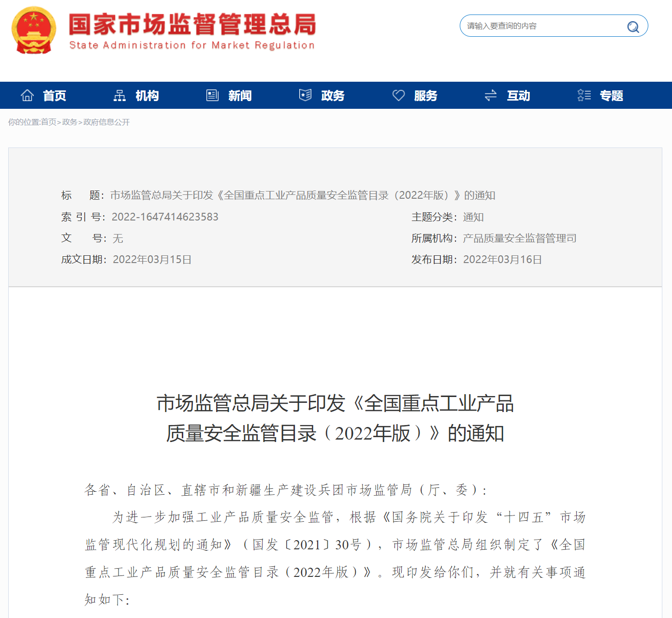672x618 pixels.
Task: Click the list icon beside 专题
Action: pyautogui.click(x=584, y=96)
